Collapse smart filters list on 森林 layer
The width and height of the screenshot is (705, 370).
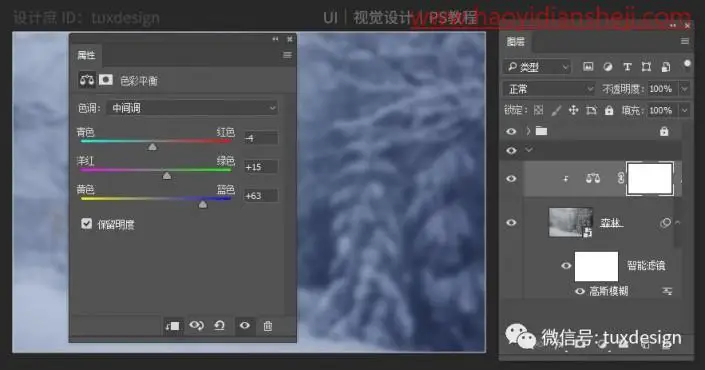coord(677,222)
